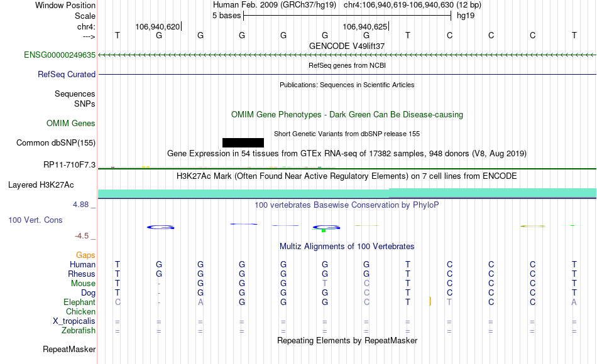Screen dimensions: 597x364
Task: Select the Elephant species row label
Action: tap(79, 302)
